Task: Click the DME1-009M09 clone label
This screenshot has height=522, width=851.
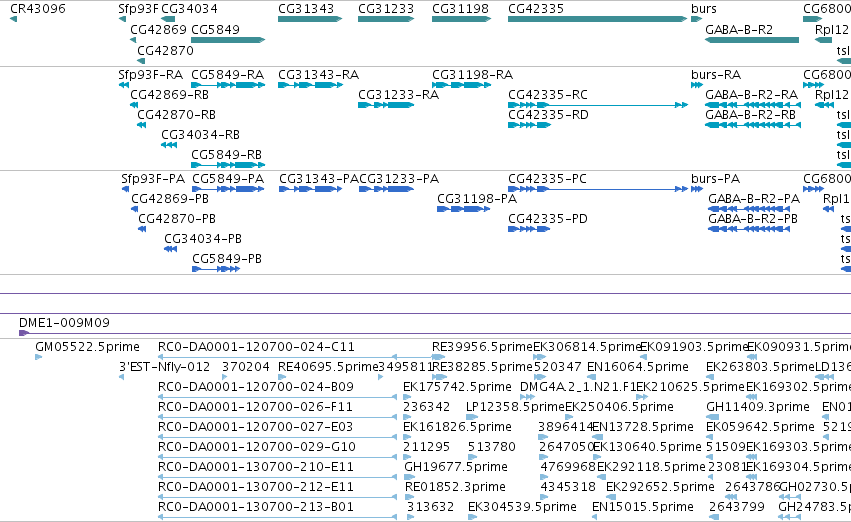Action: (x=64, y=323)
